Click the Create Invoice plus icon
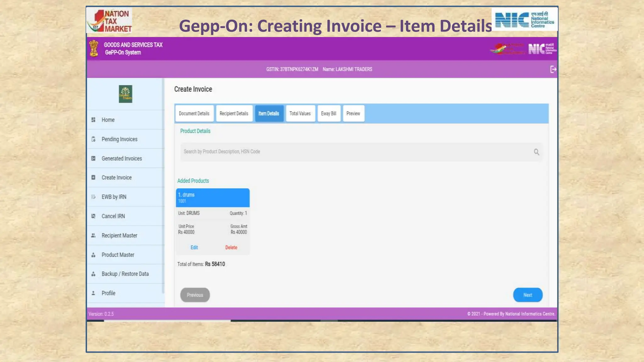 click(93, 178)
